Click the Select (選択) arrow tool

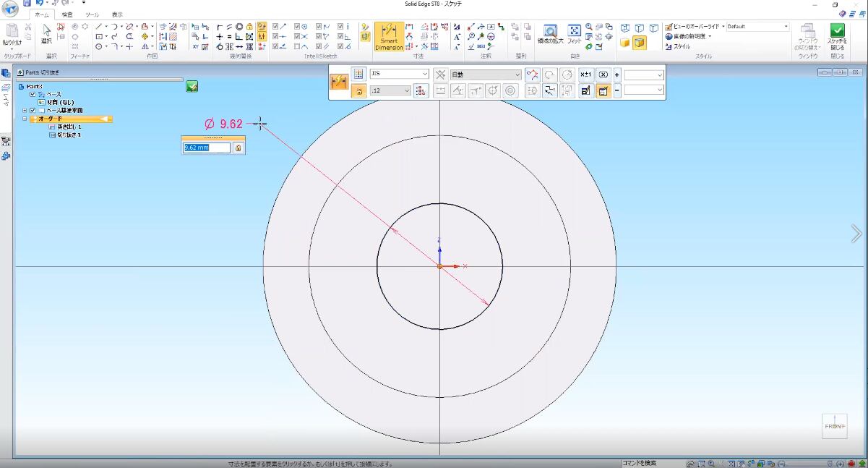pos(46,31)
